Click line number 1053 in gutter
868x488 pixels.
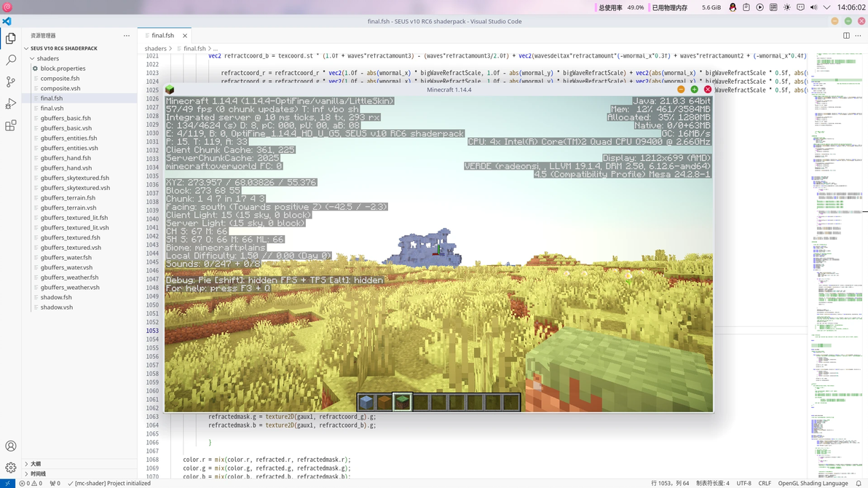152,331
